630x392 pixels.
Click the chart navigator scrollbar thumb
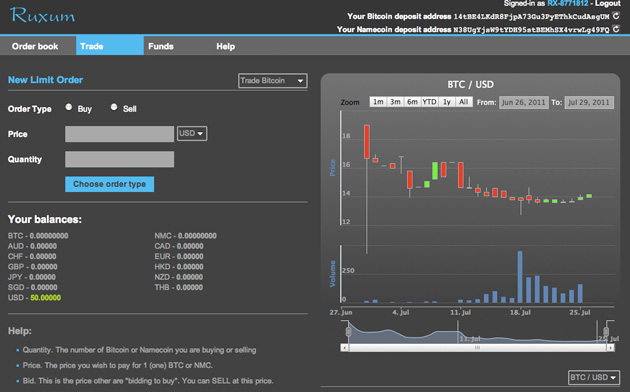(477, 347)
